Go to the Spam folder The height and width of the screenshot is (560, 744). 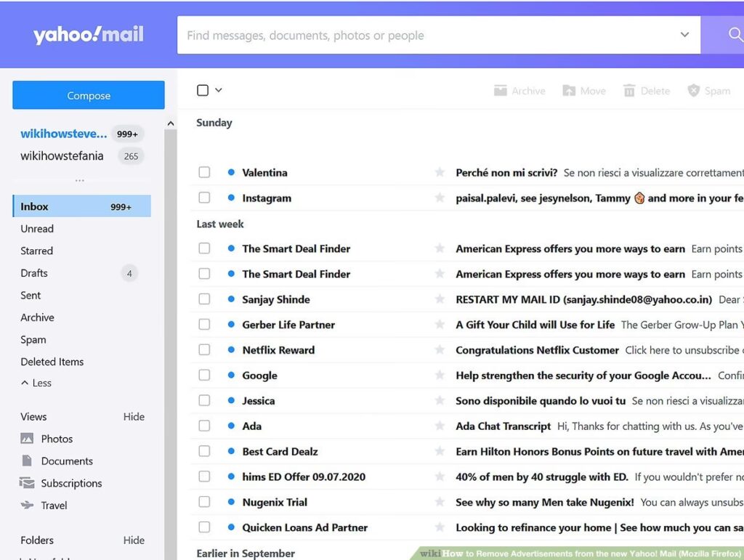click(33, 339)
